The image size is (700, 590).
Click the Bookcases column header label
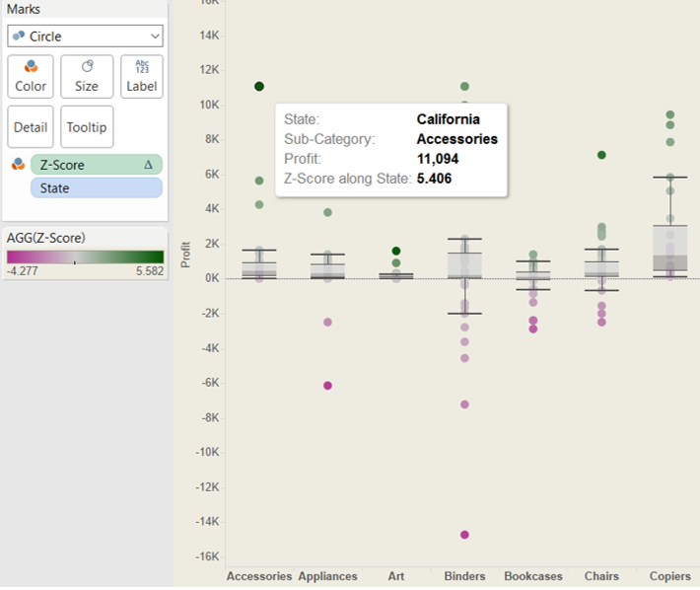tap(533, 576)
